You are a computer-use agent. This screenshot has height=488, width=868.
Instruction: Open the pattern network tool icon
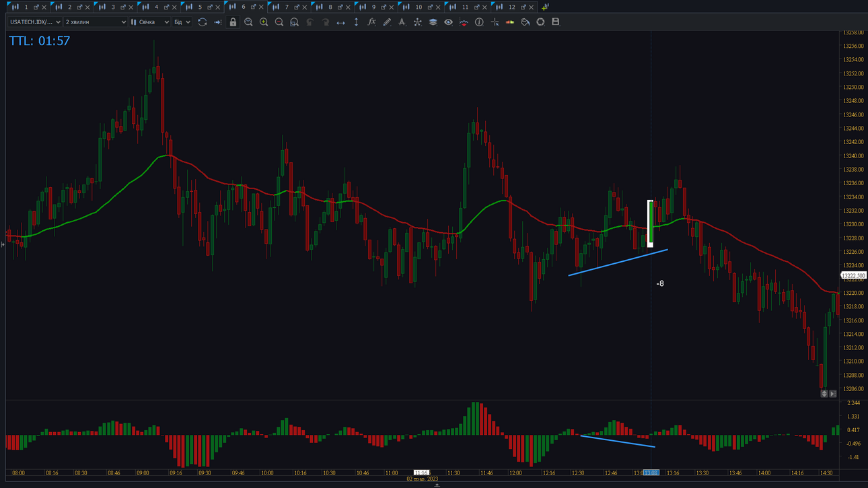(x=417, y=22)
